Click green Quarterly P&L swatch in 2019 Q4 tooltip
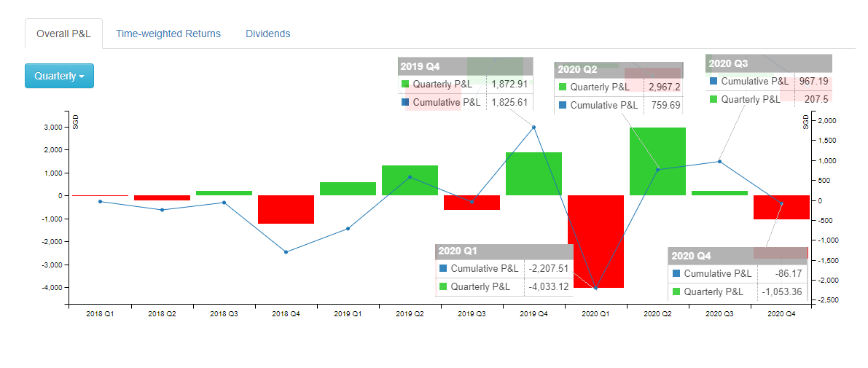The width and height of the screenshot is (868, 368). (x=405, y=85)
